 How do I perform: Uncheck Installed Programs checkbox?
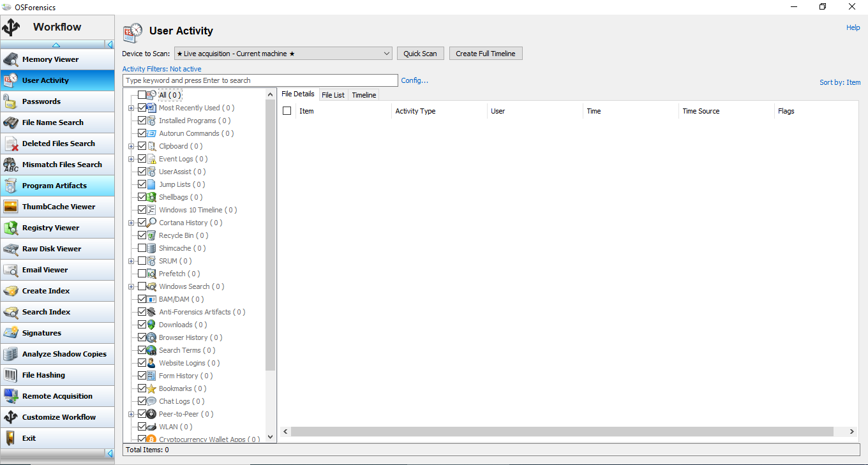click(142, 121)
